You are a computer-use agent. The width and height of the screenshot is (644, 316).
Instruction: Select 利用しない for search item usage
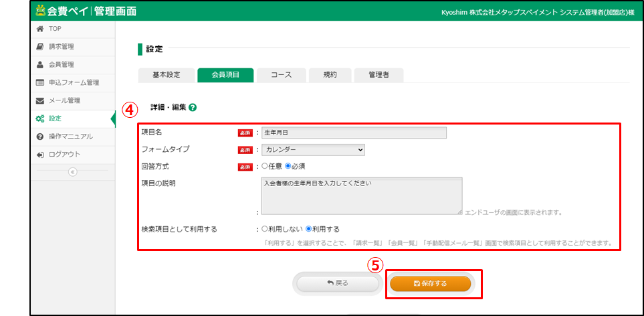point(265,229)
